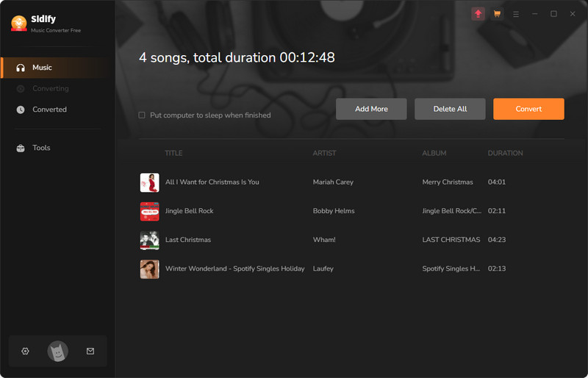
Task: Select song All I Want for Christmas Is You
Action: [x=212, y=182]
